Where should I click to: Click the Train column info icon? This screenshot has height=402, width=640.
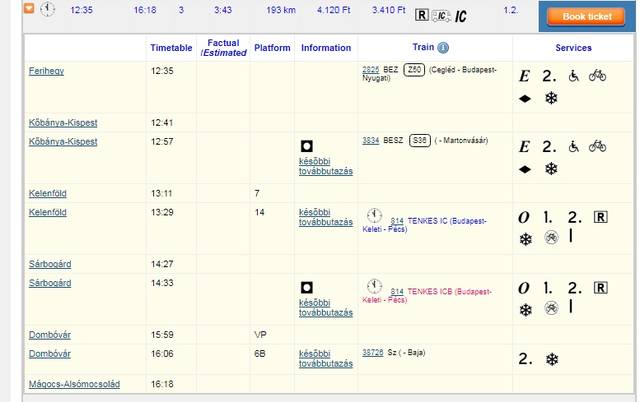click(x=443, y=48)
